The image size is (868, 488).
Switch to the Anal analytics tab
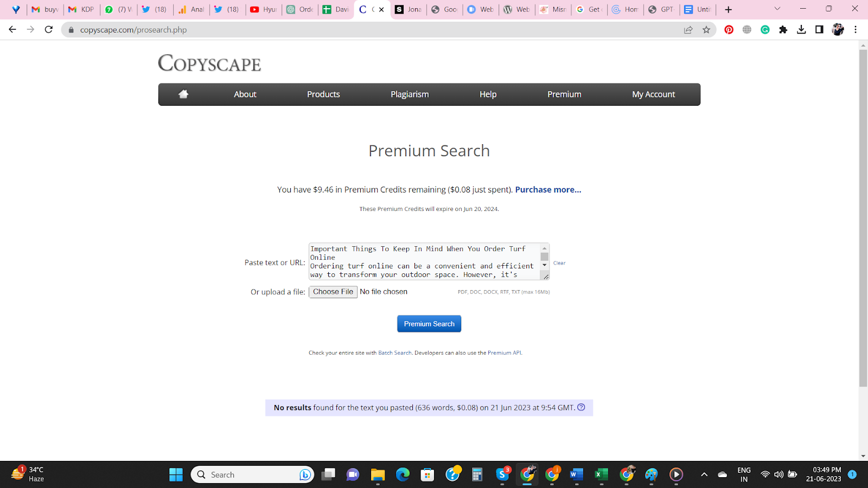(x=192, y=9)
